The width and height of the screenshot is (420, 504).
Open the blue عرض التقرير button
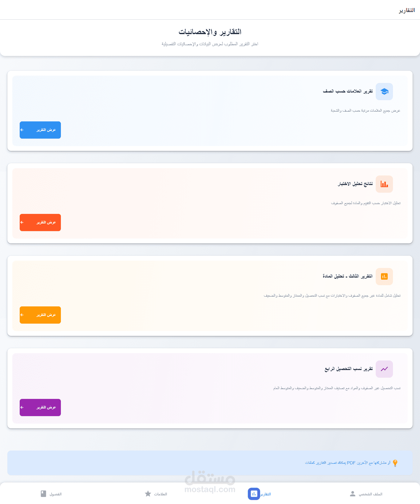[x=40, y=130]
